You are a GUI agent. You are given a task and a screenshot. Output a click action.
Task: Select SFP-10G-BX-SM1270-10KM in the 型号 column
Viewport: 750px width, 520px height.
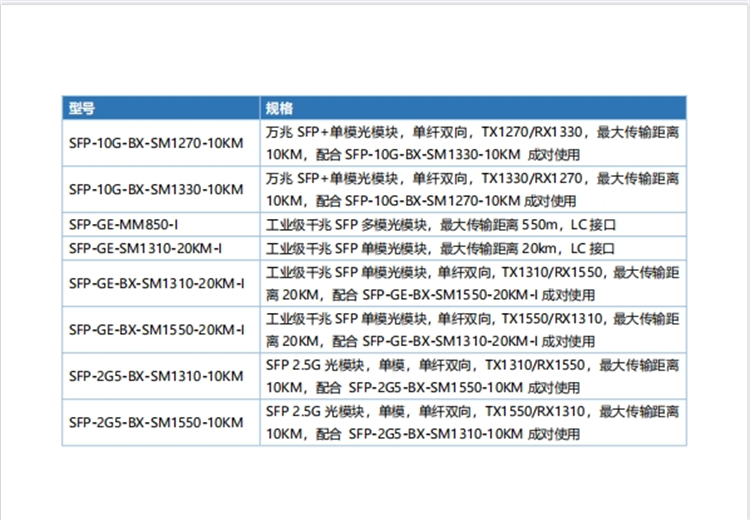pyautogui.click(x=156, y=143)
